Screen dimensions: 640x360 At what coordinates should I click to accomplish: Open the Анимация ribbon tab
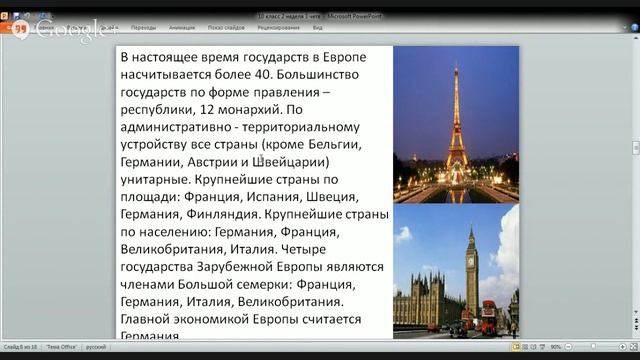(182, 28)
